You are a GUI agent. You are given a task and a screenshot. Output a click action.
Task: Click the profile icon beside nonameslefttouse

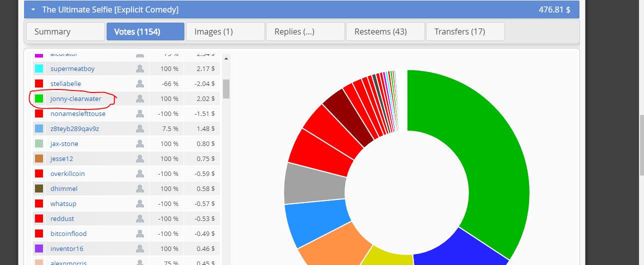tap(140, 113)
